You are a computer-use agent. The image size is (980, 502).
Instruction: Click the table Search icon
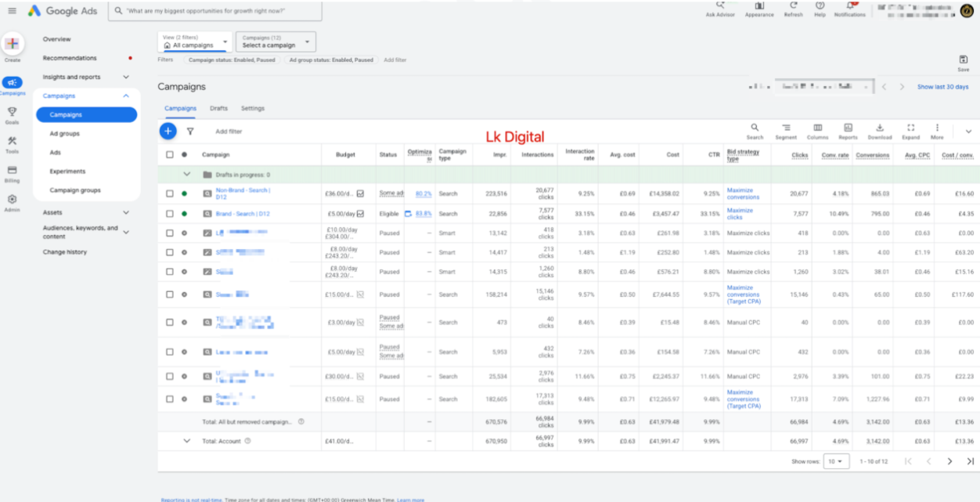755,128
